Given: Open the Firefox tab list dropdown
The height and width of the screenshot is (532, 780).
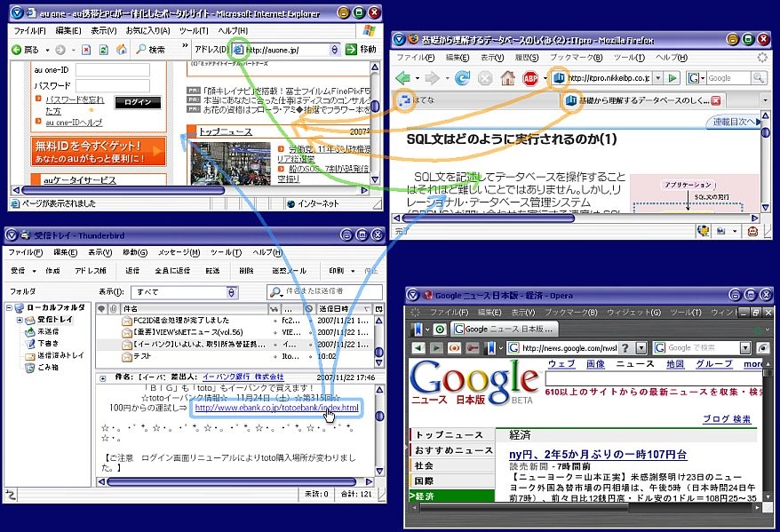Looking at the screenshot, I should [x=765, y=100].
